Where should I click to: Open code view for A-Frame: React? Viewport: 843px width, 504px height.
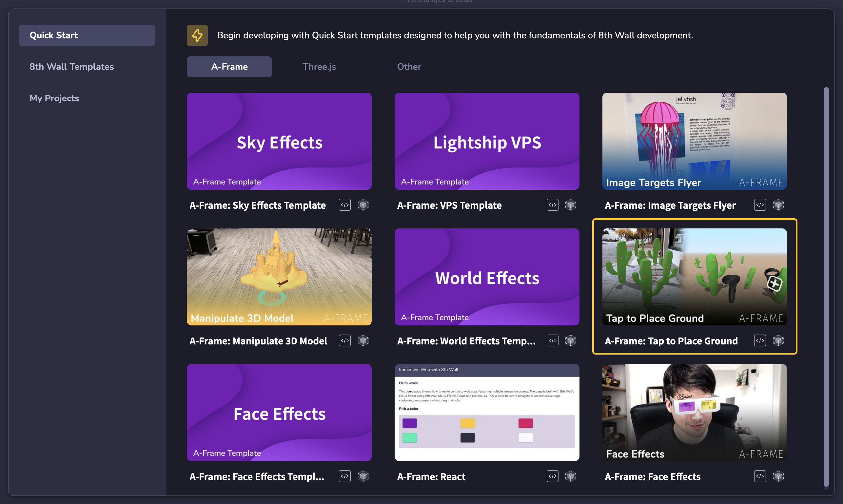coord(553,476)
